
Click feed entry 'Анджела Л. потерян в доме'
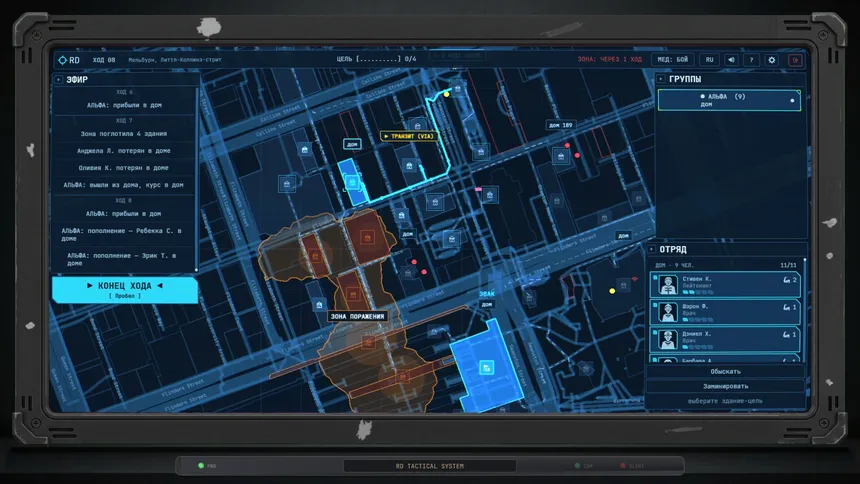tap(124, 151)
